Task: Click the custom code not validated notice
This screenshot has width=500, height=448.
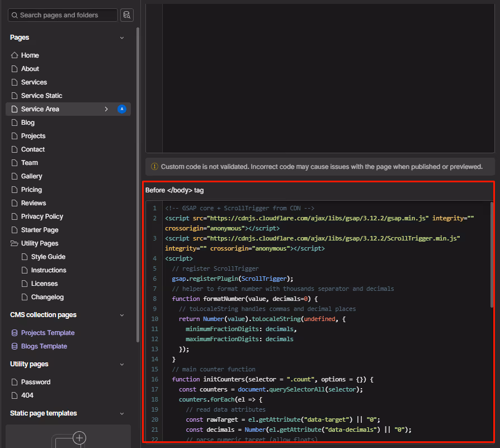Action: coord(320,167)
